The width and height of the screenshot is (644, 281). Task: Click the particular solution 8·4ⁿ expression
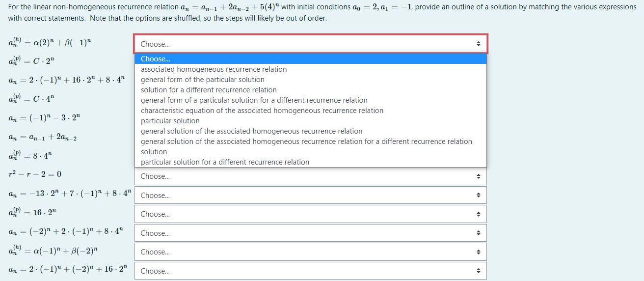click(x=31, y=155)
